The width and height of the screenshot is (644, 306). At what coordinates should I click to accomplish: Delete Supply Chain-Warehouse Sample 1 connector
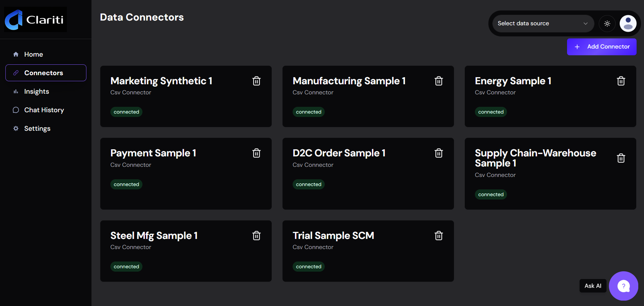pyautogui.click(x=621, y=158)
